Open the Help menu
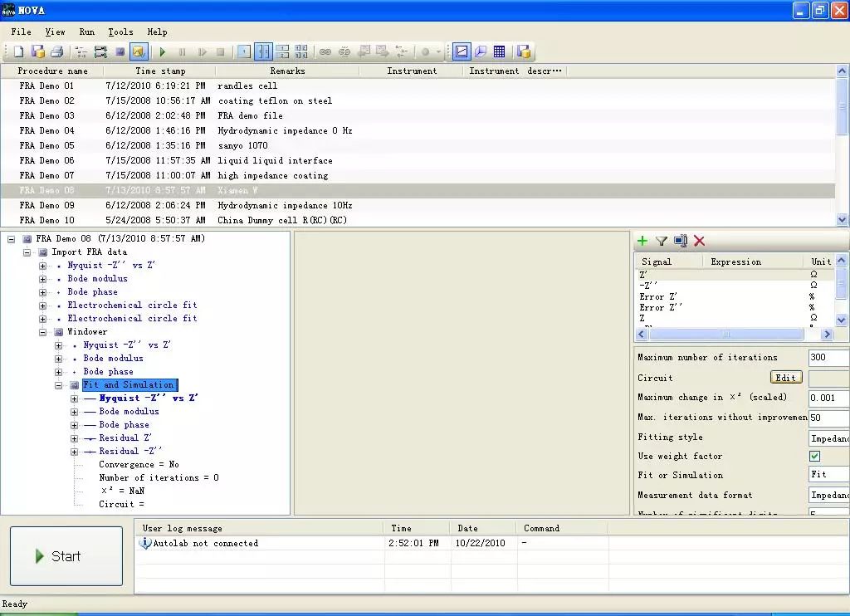Image resolution: width=850 pixels, height=616 pixels. (x=157, y=32)
